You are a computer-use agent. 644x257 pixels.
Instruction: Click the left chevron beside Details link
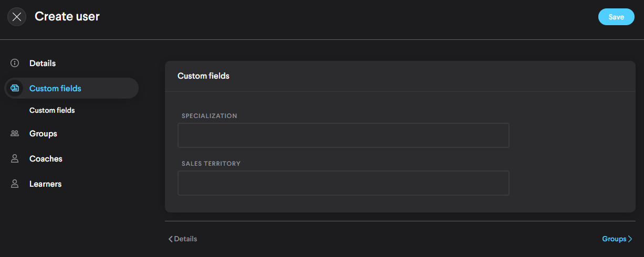(170, 239)
